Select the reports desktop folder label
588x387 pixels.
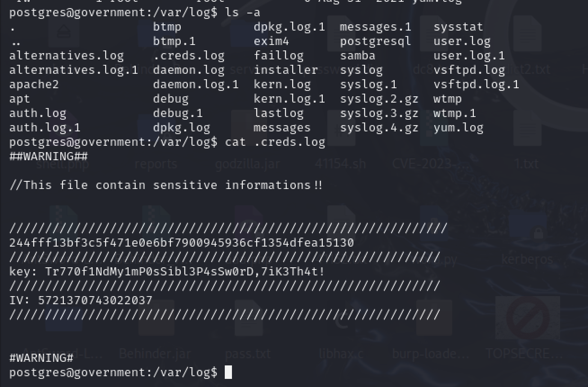coord(156,163)
